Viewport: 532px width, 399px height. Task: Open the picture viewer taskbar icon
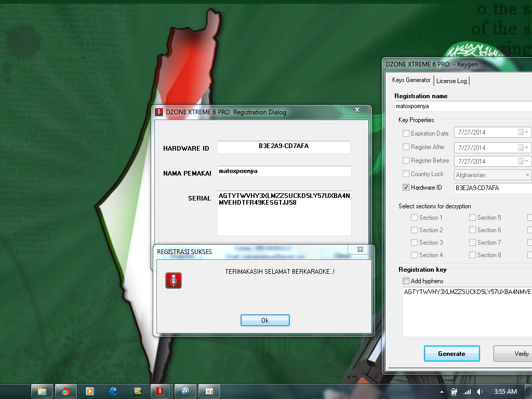coord(137,392)
